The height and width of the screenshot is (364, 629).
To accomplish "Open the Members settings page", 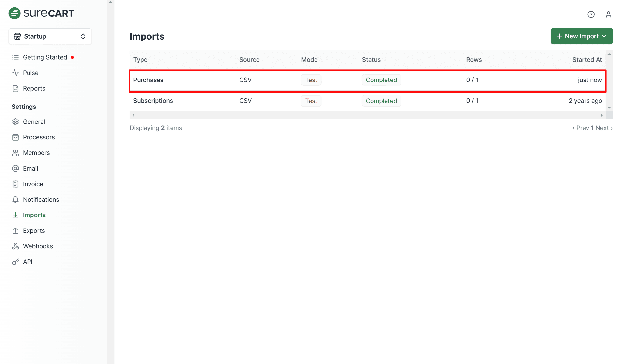I will (36, 153).
